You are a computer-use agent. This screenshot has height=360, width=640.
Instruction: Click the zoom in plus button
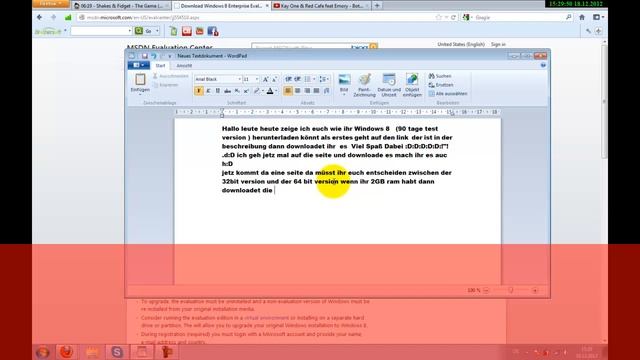tap(535, 290)
